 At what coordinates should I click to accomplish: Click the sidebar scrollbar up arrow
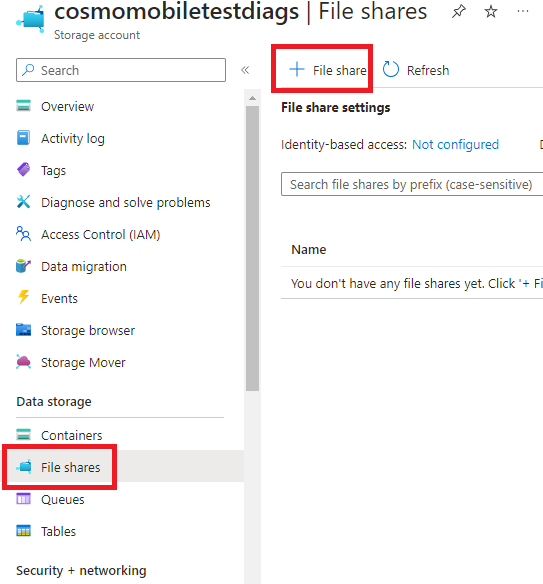pos(253,98)
